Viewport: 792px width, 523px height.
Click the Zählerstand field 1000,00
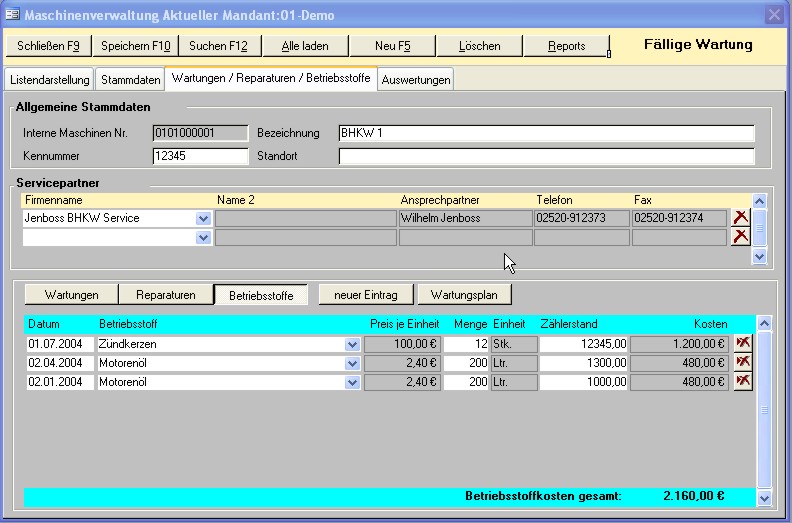tap(583, 382)
